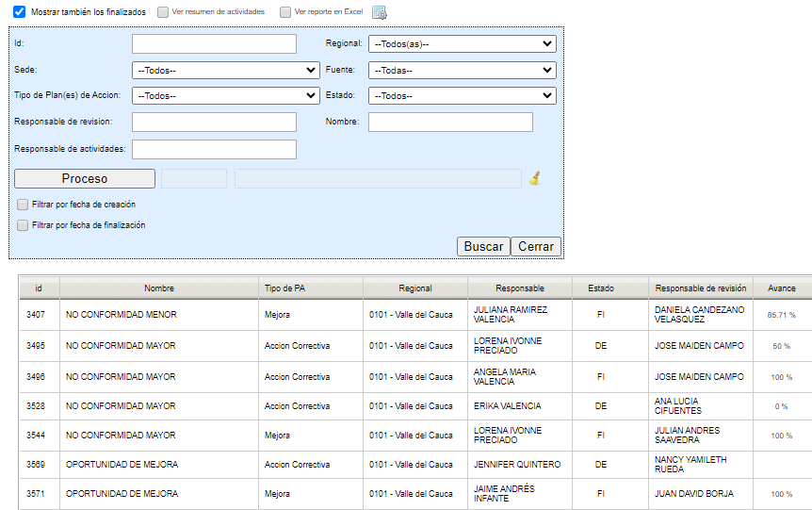Click the Cerrar button
This screenshot has width=812, height=510.
point(536,246)
